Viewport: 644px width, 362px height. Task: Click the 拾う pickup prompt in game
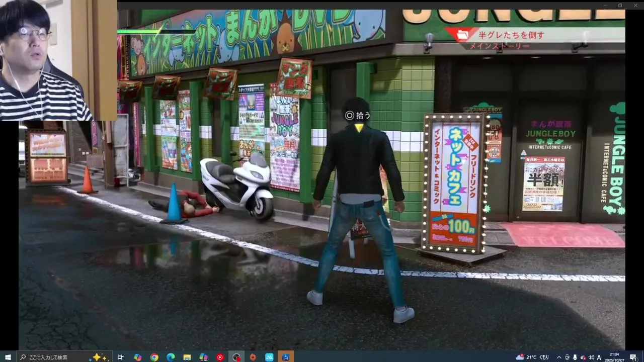pos(357,115)
